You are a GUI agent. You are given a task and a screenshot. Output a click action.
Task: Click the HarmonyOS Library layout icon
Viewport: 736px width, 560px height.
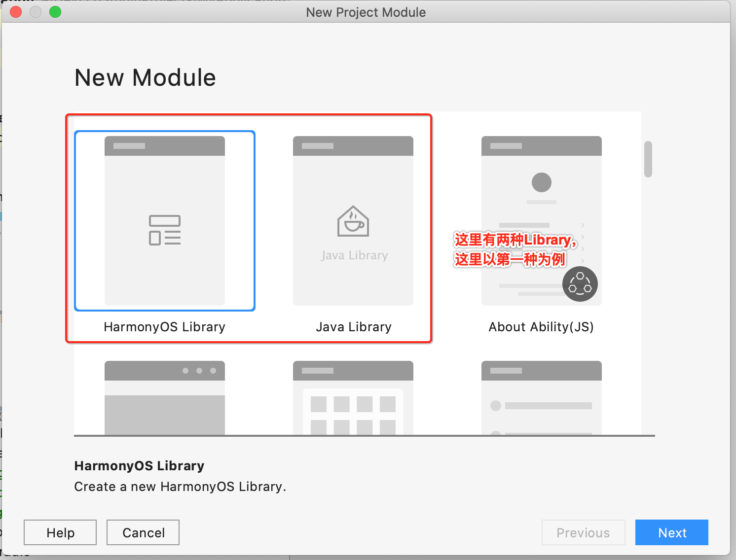[165, 230]
